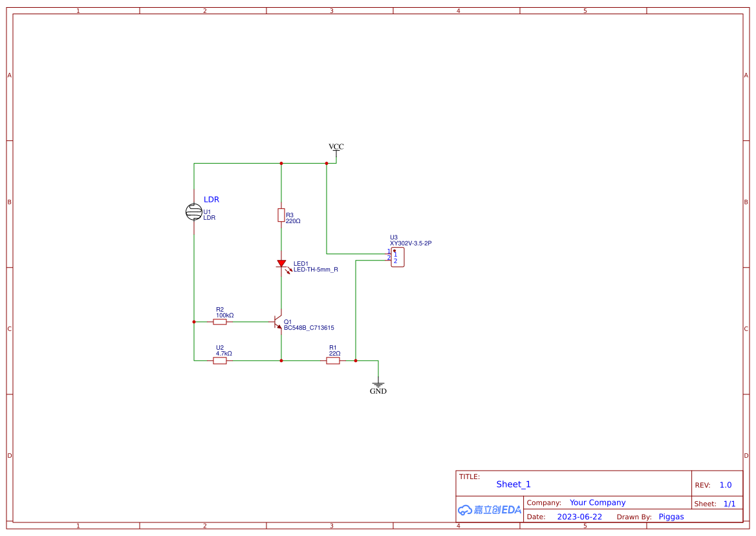Select the VCC power flag
The width and height of the screenshot is (756, 536).
click(336, 149)
